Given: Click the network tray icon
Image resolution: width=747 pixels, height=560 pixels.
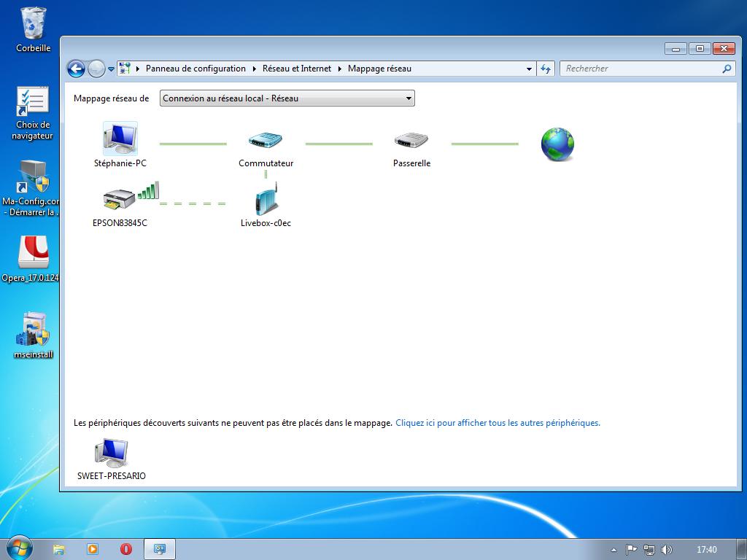Looking at the screenshot, I should pos(649,550).
